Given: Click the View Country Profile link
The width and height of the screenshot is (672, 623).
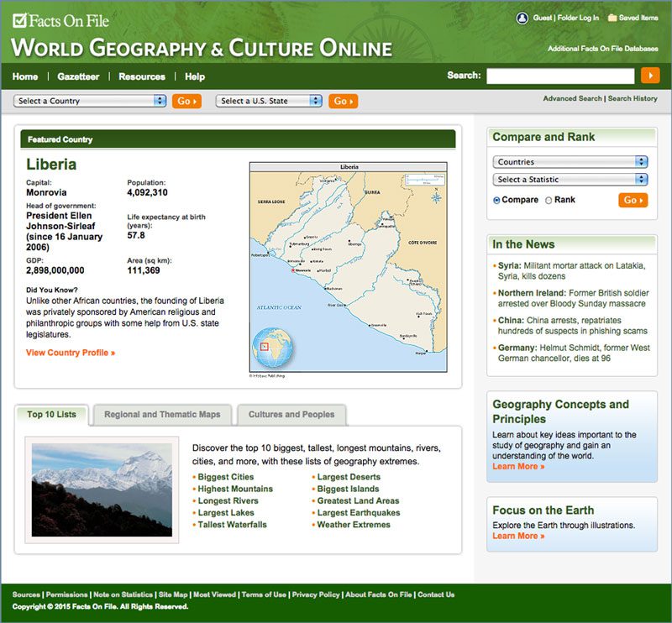Looking at the screenshot, I should (71, 353).
